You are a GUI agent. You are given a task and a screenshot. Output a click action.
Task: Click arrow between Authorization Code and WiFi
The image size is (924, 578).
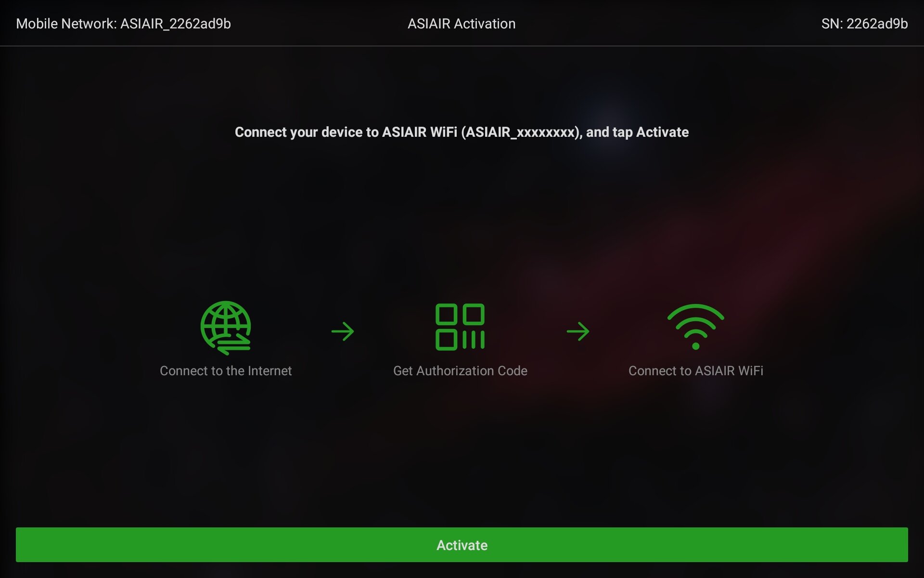(x=578, y=331)
